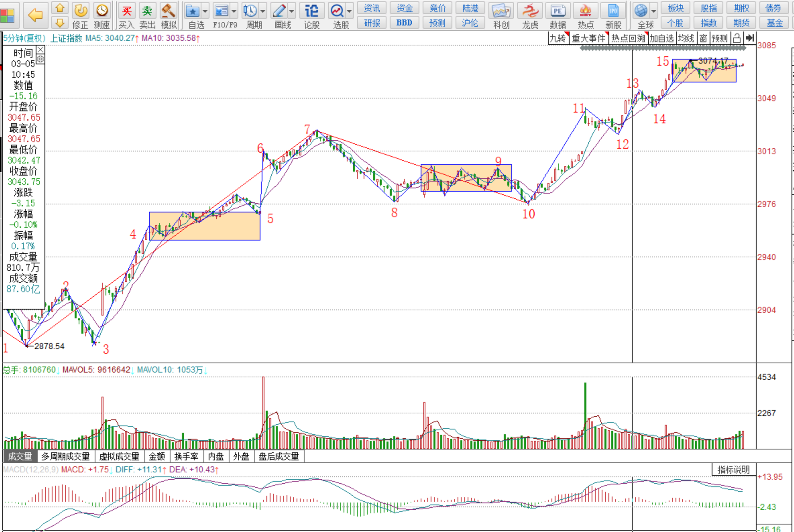Click the 指标说明 button
794x532 pixels.
[x=733, y=469]
